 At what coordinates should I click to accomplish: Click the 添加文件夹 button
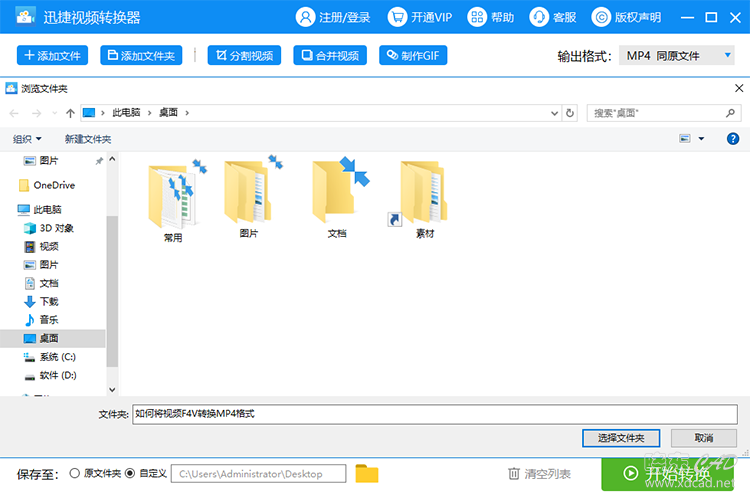141,55
